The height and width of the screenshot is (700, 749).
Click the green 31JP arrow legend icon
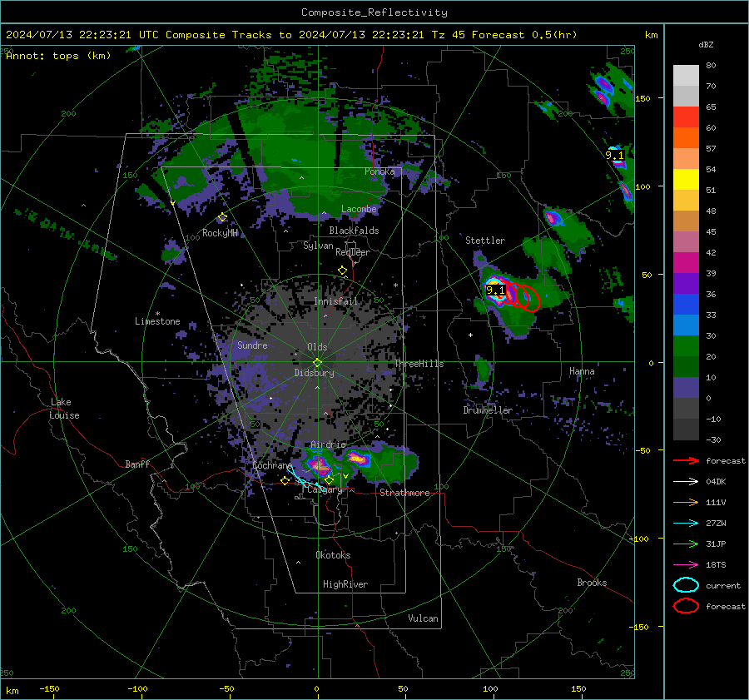click(x=686, y=544)
